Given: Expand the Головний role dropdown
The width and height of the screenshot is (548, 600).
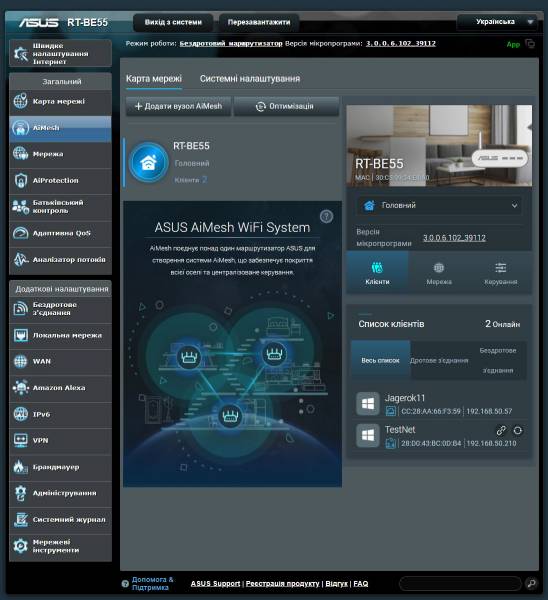Looking at the screenshot, I should pyautogui.click(x=439, y=205).
